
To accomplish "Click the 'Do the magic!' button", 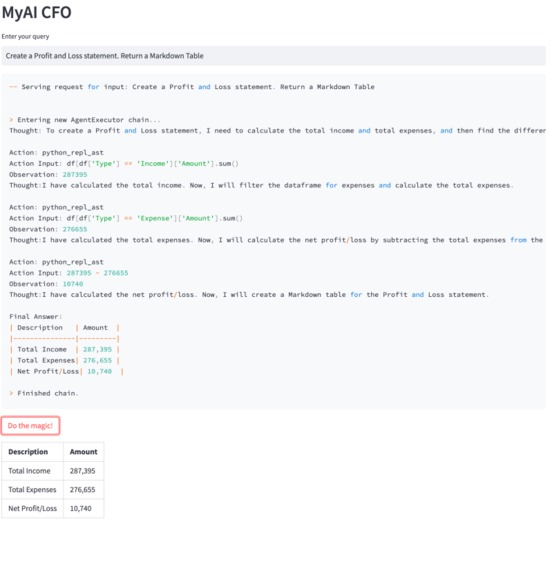I will point(30,426).
